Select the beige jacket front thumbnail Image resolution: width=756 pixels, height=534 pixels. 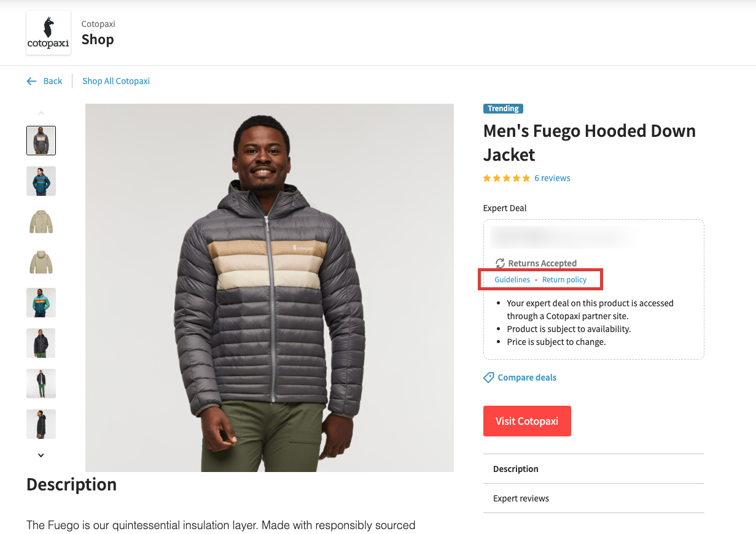click(x=41, y=222)
